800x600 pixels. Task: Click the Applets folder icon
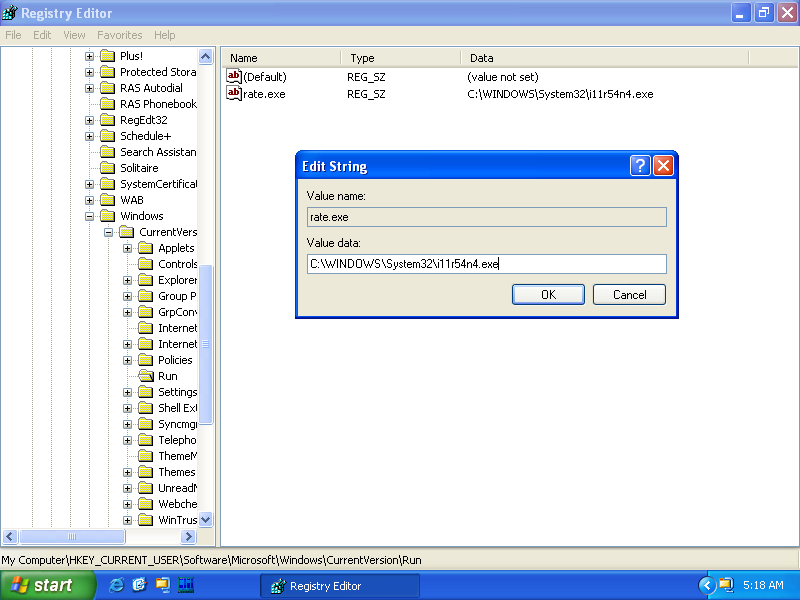coord(146,248)
